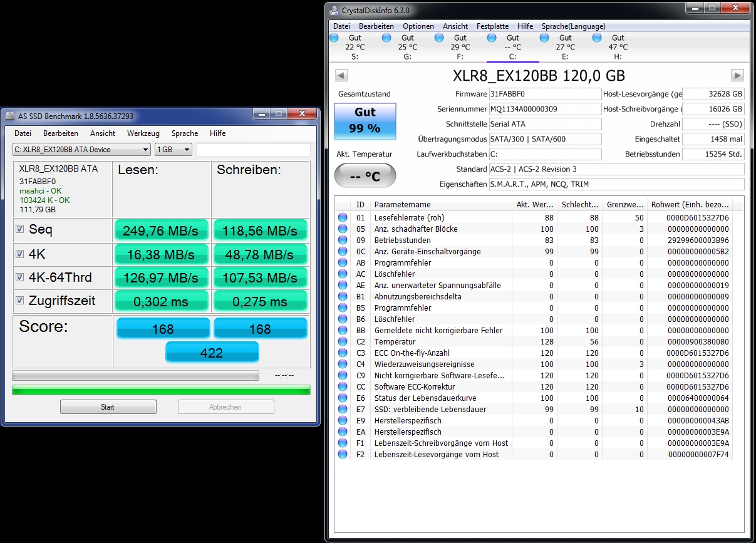Click the blue status orb for drive E:

pyautogui.click(x=546, y=39)
